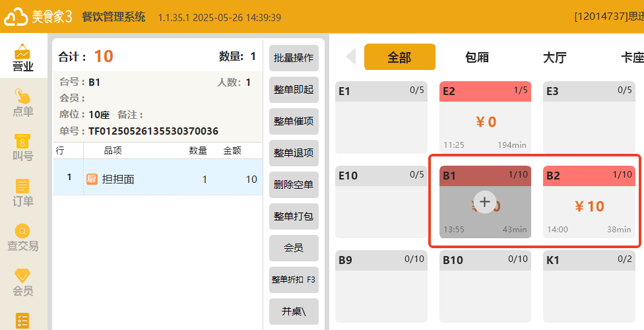Click the 整单催项 button

coord(294,121)
